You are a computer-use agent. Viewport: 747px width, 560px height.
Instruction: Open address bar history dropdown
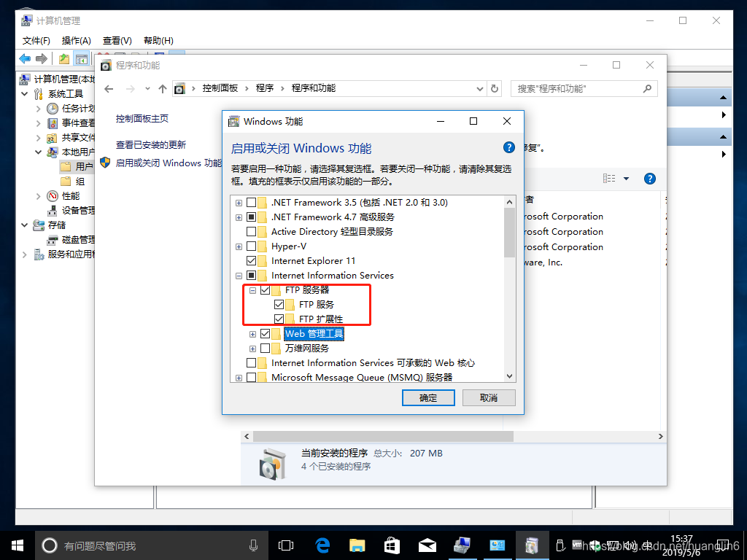click(x=480, y=88)
